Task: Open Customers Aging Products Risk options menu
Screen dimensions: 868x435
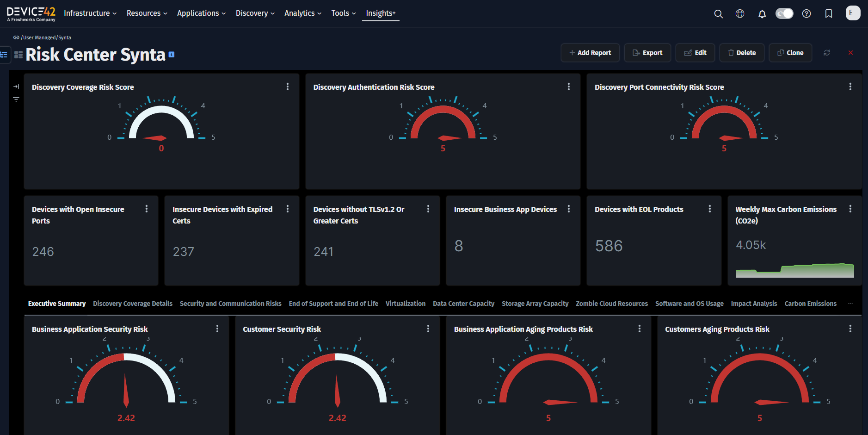Action: click(850, 329)
